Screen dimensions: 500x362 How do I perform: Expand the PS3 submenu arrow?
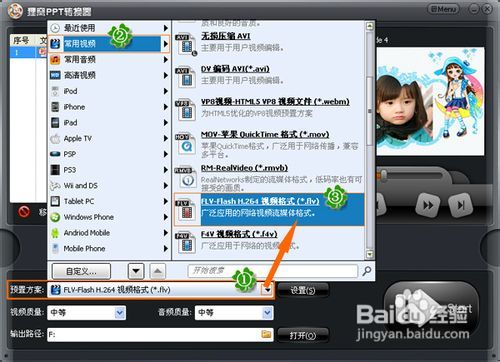[x=165, y=170]
